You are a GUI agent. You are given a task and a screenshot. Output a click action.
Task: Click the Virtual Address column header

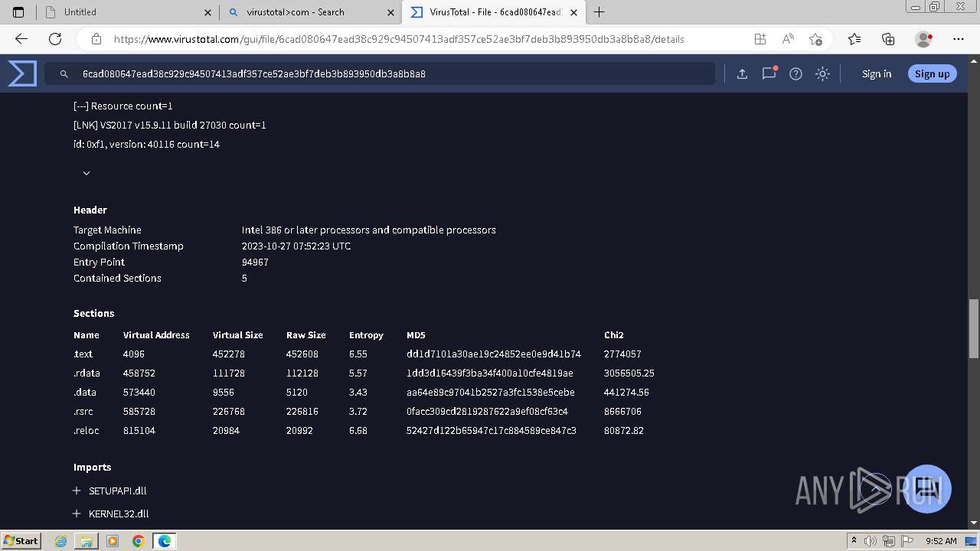156,335
